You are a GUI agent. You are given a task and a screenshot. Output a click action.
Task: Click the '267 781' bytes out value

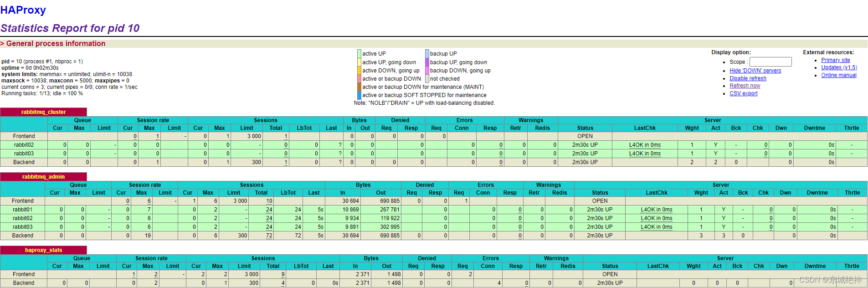point(390,210)
